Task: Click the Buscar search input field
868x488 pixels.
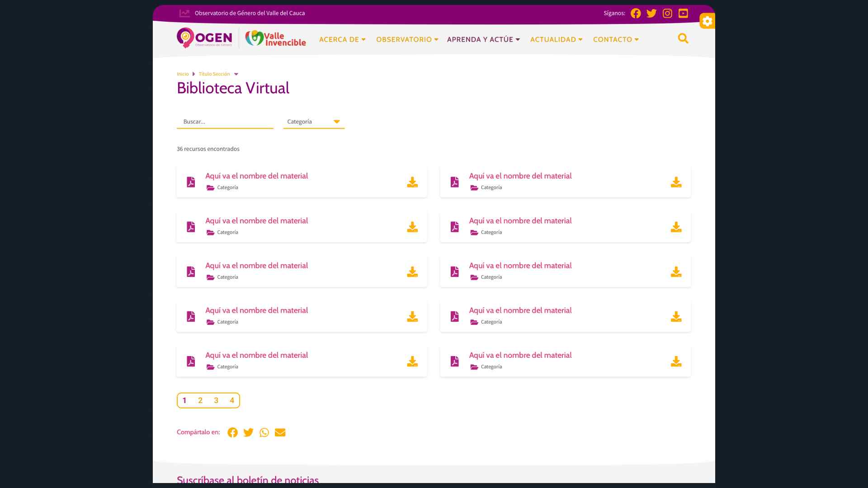Action: pyautogui.click(x=225, y=122)
